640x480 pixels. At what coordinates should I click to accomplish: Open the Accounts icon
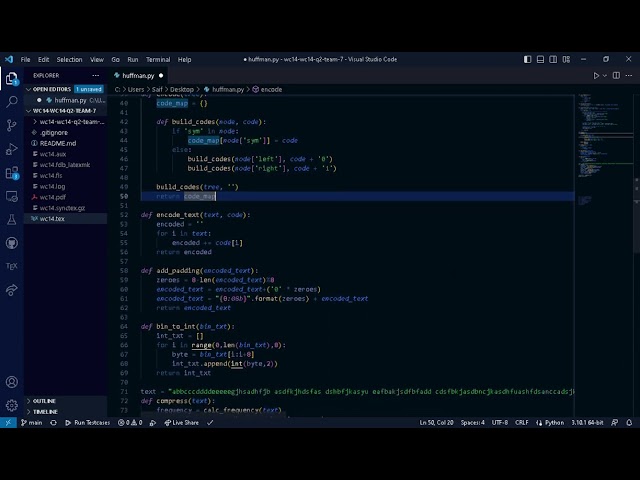12,382
